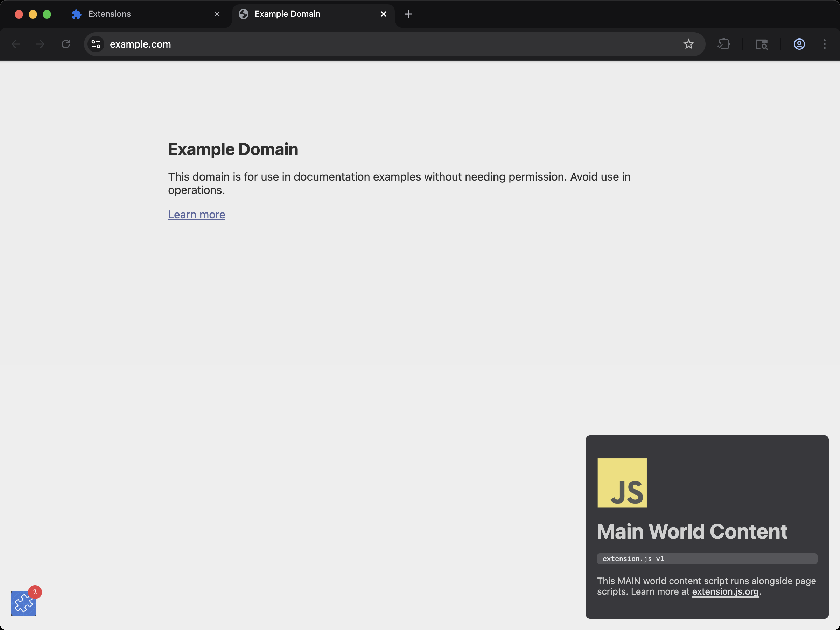
Task: Click the Example Domain tab globe favicon
Action: (243, 14)
